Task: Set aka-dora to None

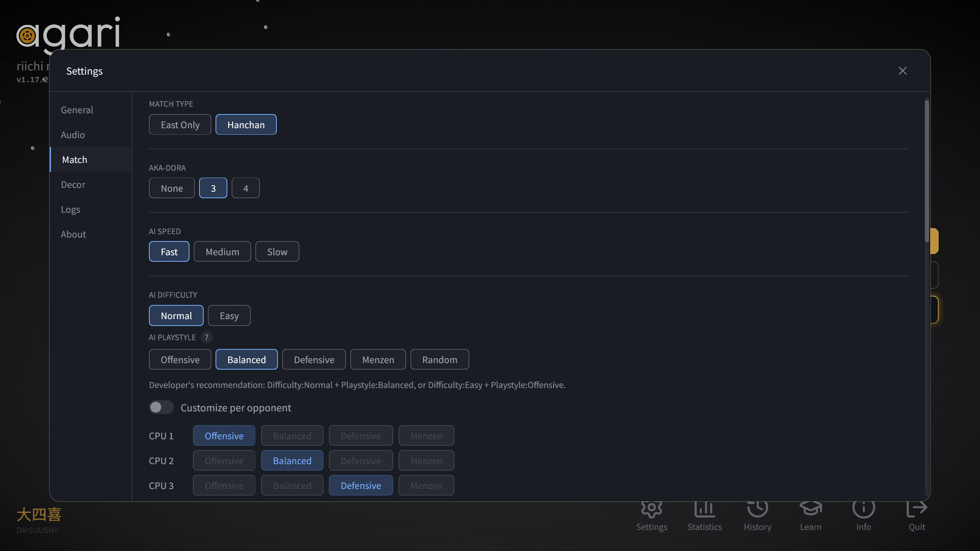Action: click(171, 188)
